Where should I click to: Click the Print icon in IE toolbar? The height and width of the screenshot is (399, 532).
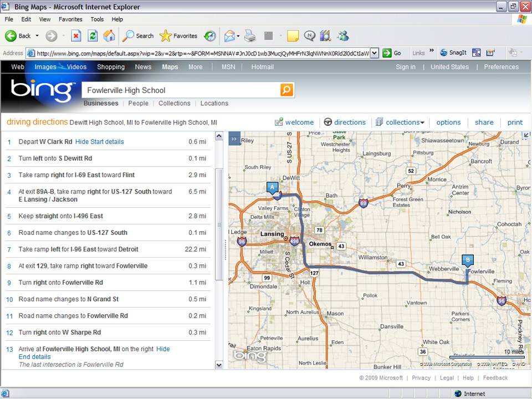click(x=250, y=35)
